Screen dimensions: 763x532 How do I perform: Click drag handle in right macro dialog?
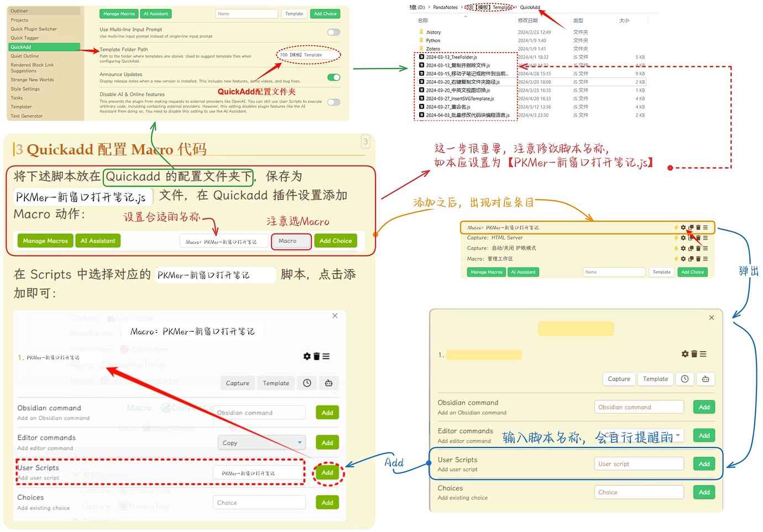click(703, 354)
